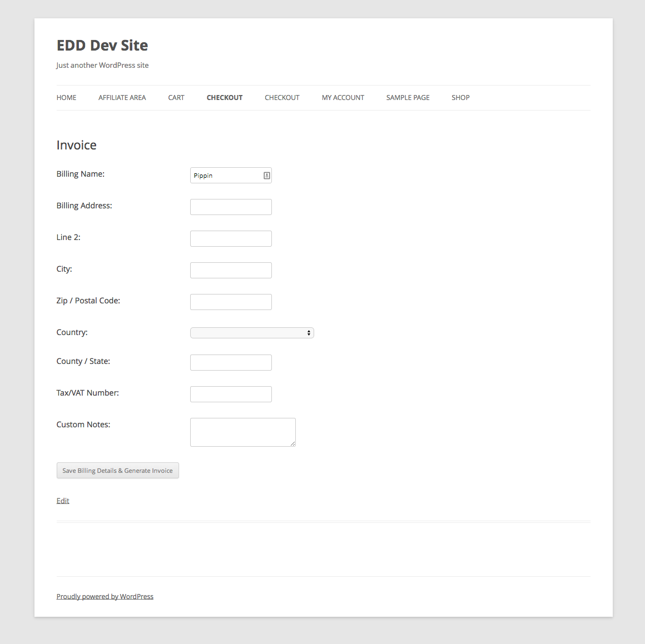Click the County / State: label

point(83,361)
